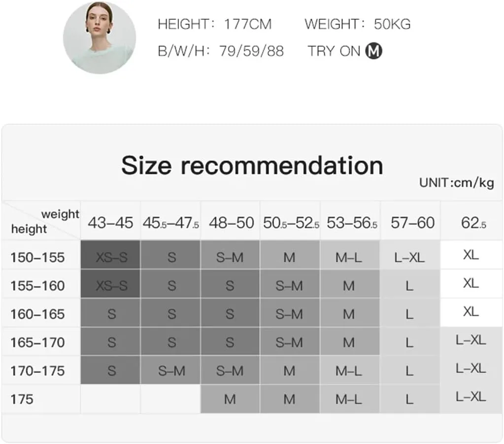
Task: Click the XS–S cell in the 155–160 row
Action: click(111, 285)
